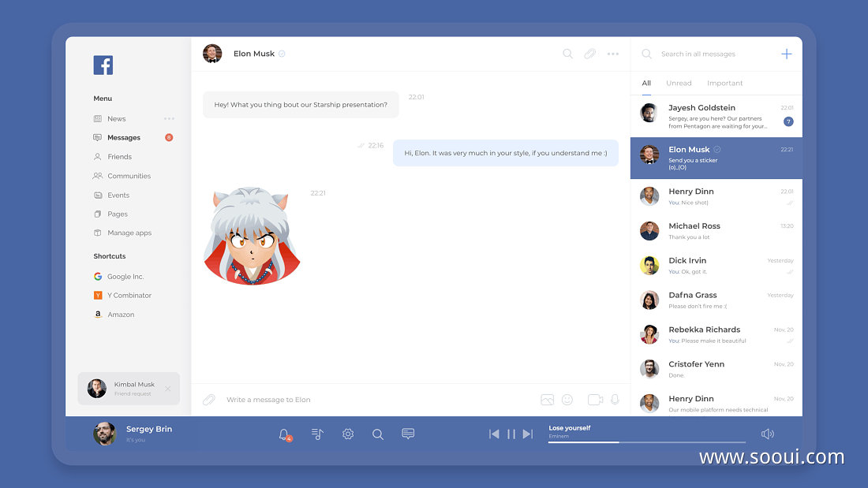The height and width of the screenshot is (488, 868).
Task: Open the emoji picker
Action: (567, 400)
